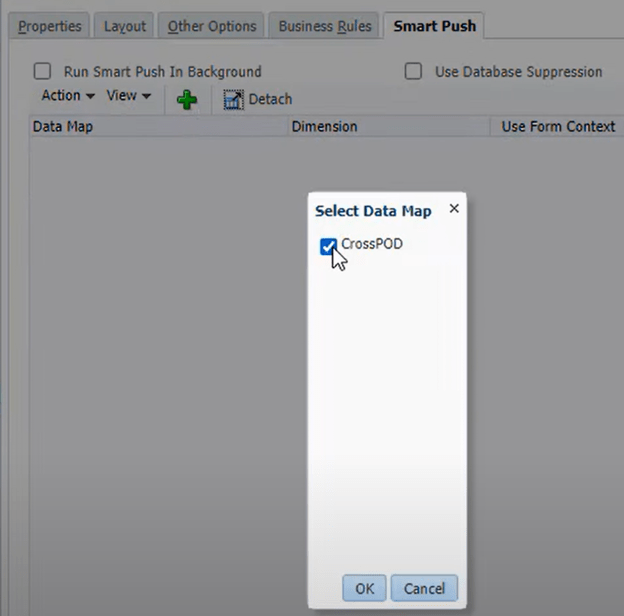Enable Use Database Suppression checkbox

[413, 72]
